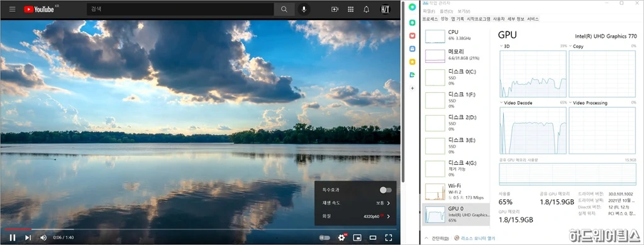This screenshot has width=644, height=245.
Task: Enter fullscreen mode in player
Action: coord(389,237)
